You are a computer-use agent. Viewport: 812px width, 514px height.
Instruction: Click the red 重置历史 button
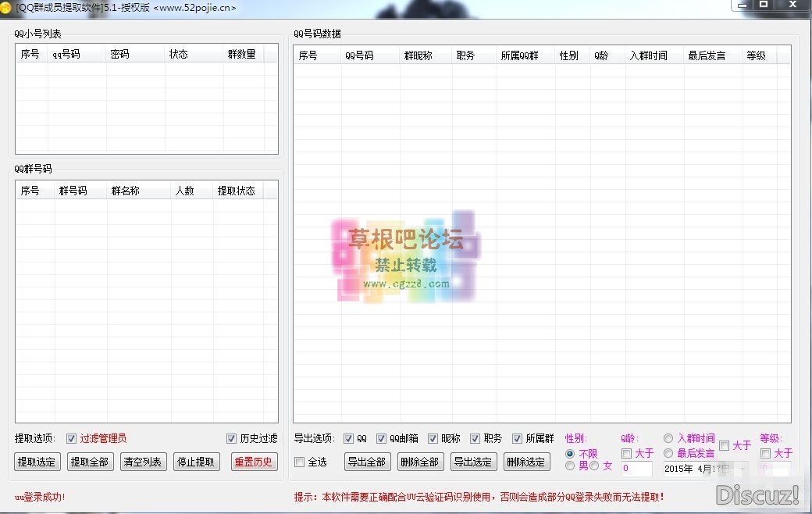coord(254,462)
